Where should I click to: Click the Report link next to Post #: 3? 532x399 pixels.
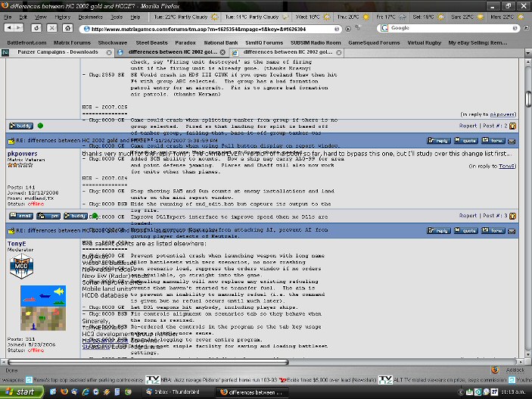468,216
